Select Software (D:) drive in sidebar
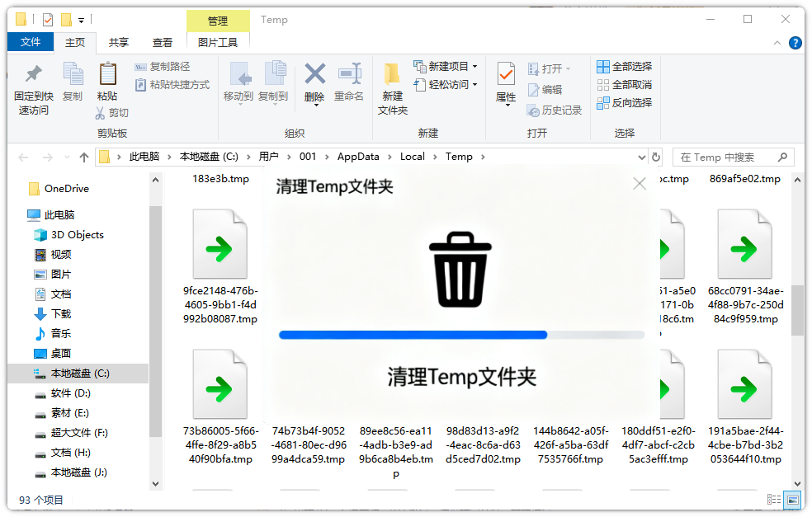 (x=70, y=393)
